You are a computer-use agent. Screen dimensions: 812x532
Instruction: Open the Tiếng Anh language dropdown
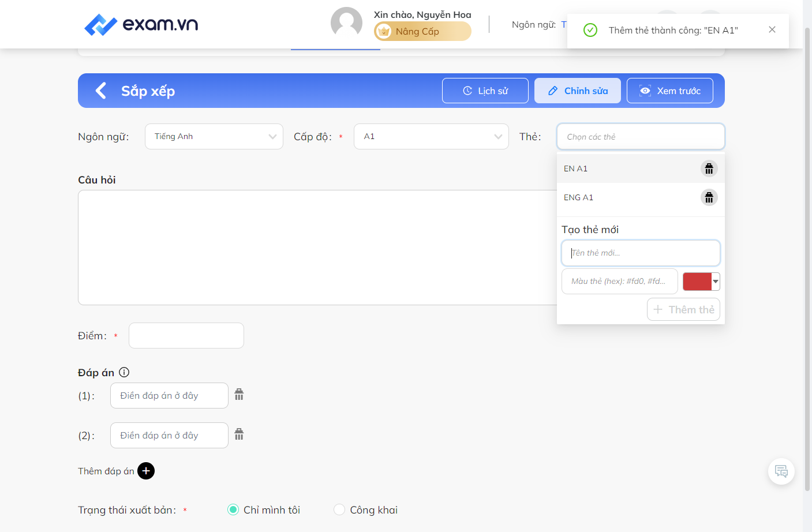pos(214,136)
